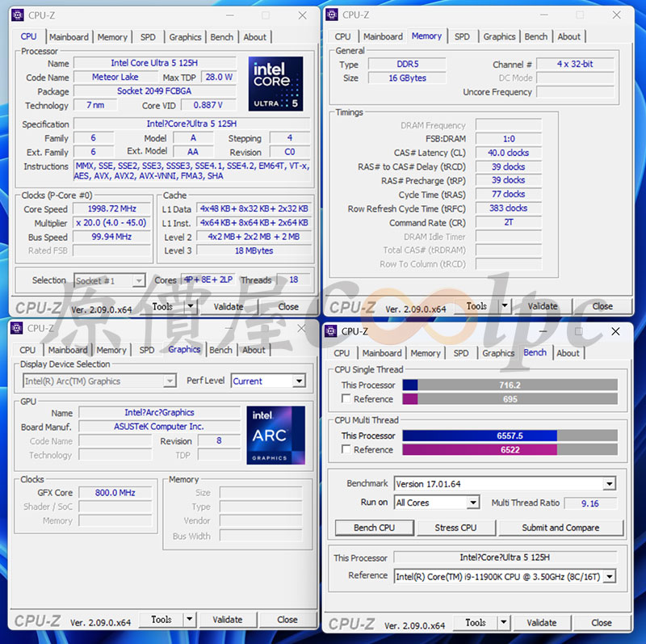Click Code Name value Meteor Lake
This screenshot has height=644, width=646.
(115, 77)
